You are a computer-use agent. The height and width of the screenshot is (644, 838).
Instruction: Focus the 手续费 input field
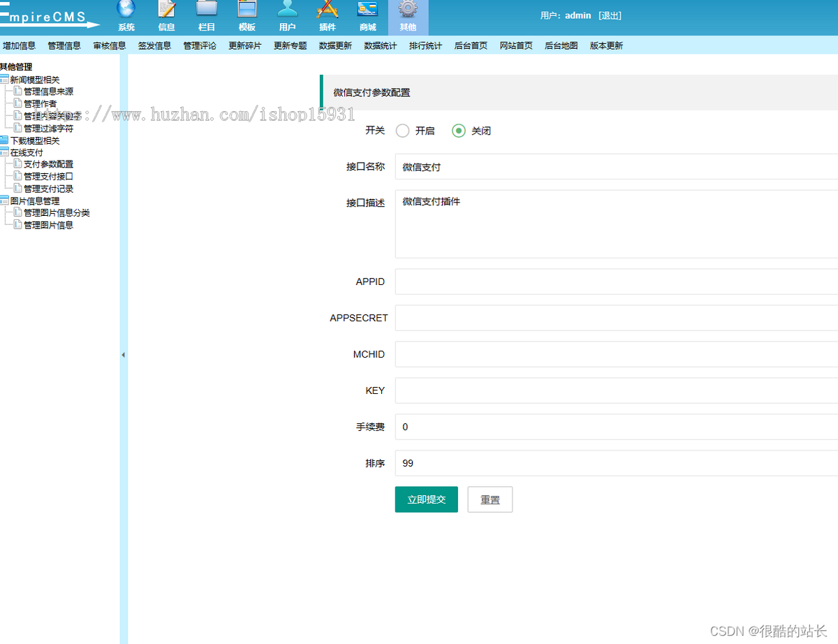click(x=617, y=427)
